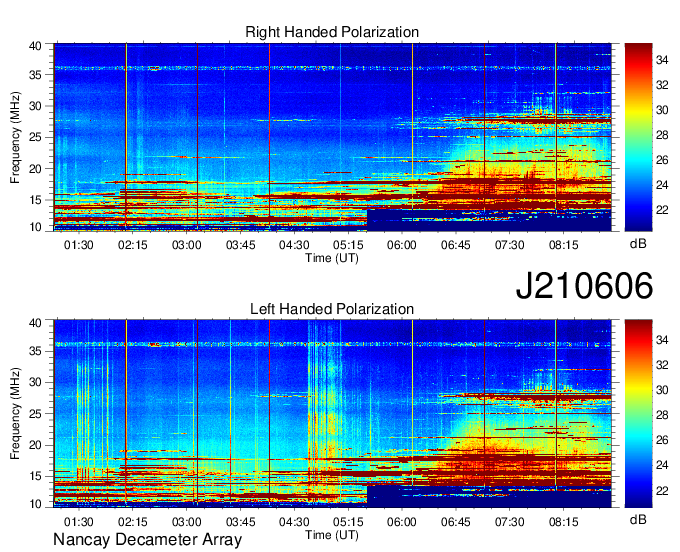Click the 30 dB value on lower colorbar

click(x=662, y=390)
